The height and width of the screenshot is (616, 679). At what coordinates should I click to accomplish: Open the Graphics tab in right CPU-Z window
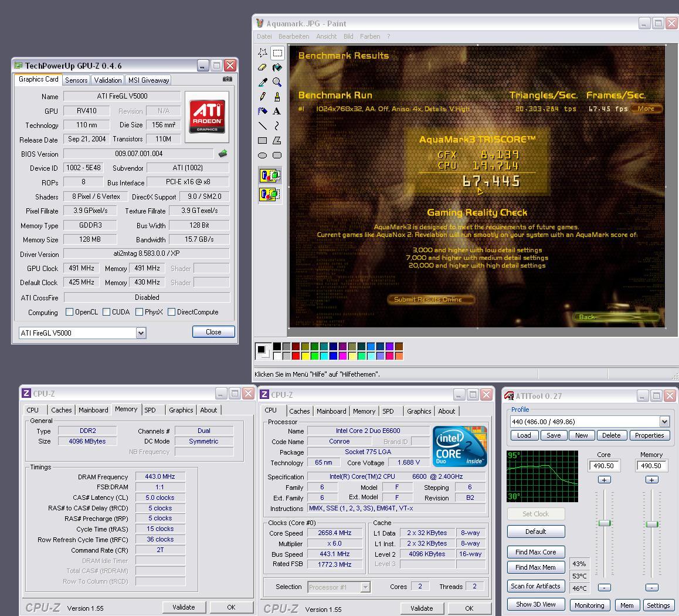click(x=419, y=411)
